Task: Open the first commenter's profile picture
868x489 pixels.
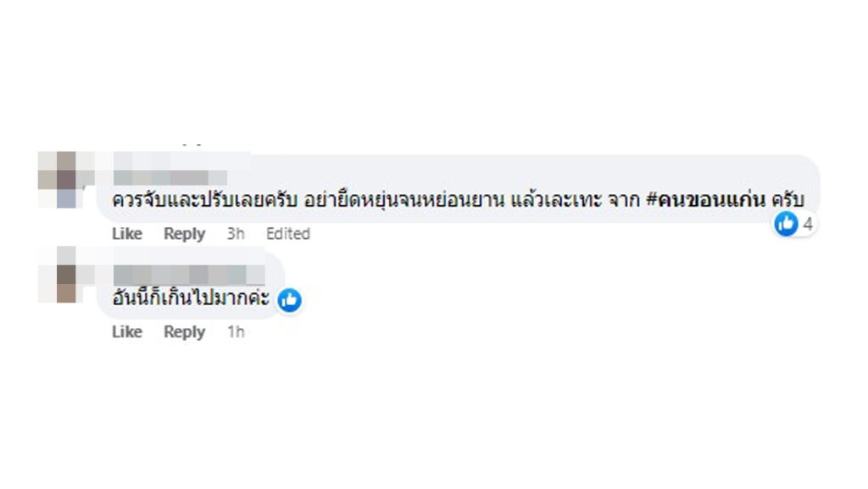Action: [x=61, y=180]
